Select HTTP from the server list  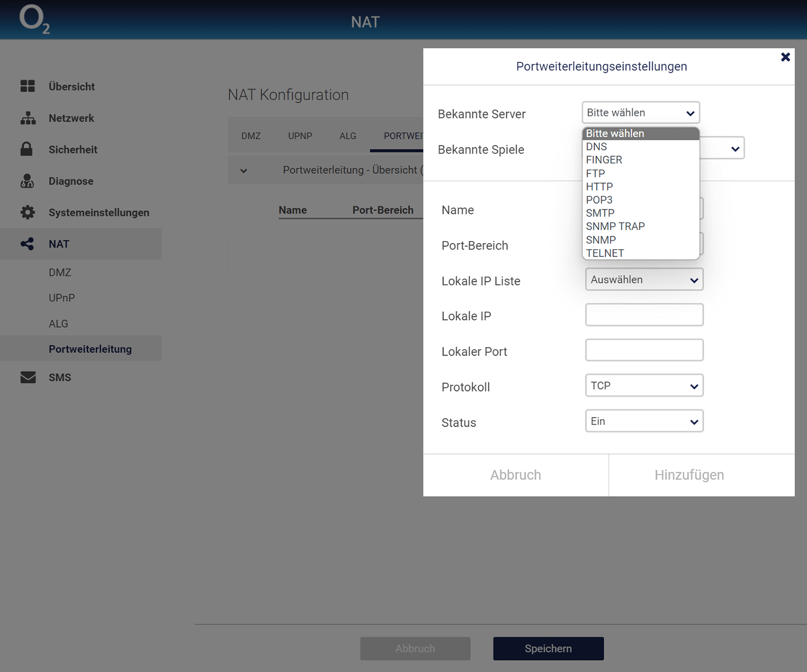point(599,187)
